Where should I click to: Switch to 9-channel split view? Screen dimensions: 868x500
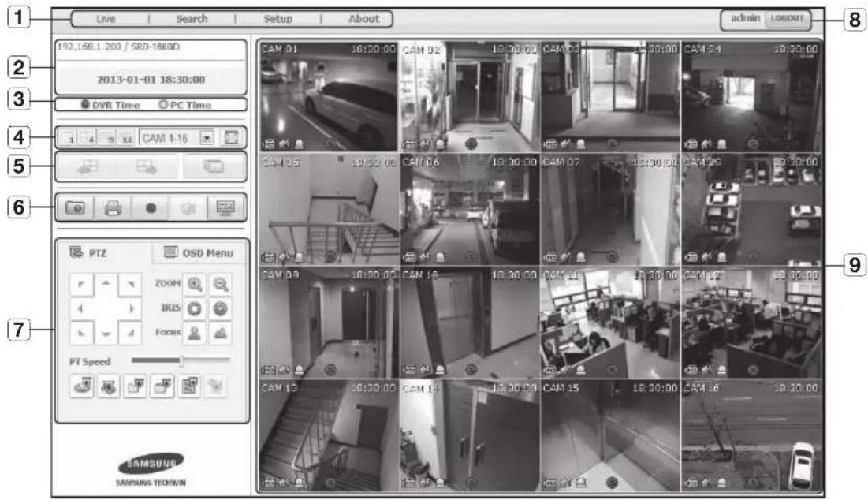107,138
